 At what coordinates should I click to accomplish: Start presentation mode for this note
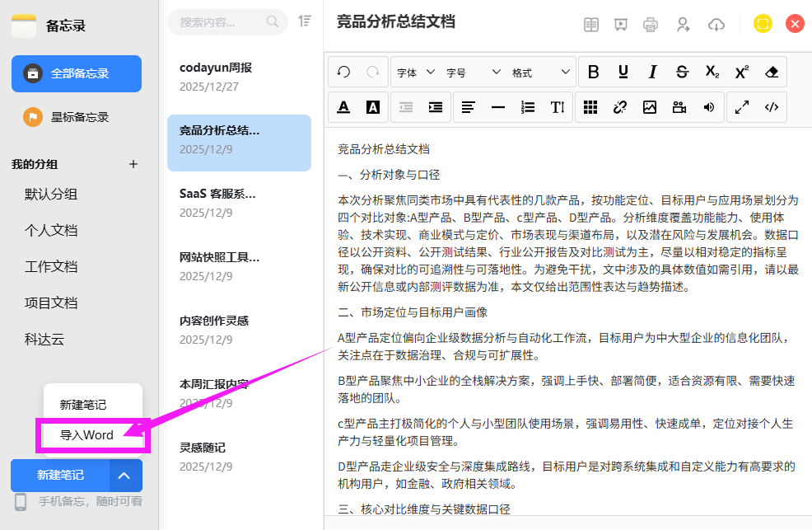(x=620, y=25)
